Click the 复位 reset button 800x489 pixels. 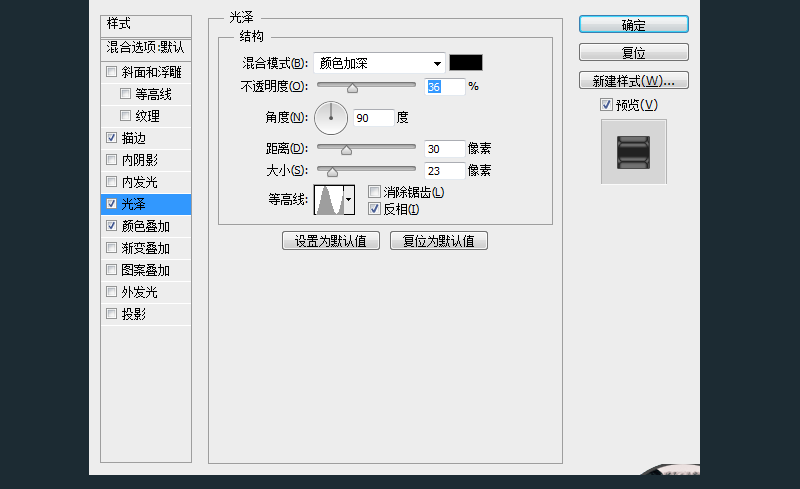(x=633, y=52)
